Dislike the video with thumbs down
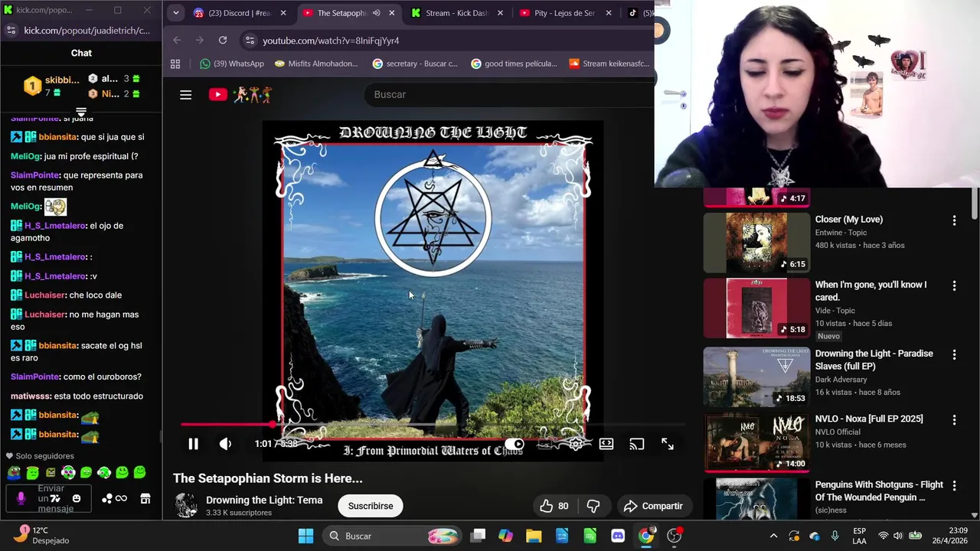 593,506
